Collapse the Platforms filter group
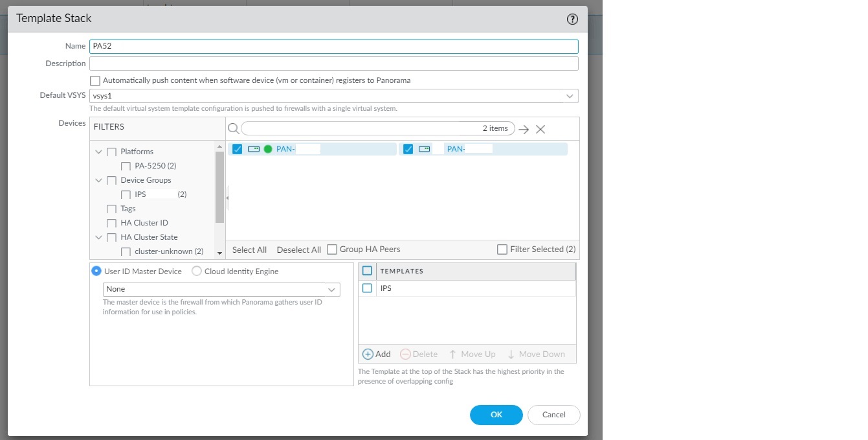This screenshot has width=868, height=440. (98, 151)
